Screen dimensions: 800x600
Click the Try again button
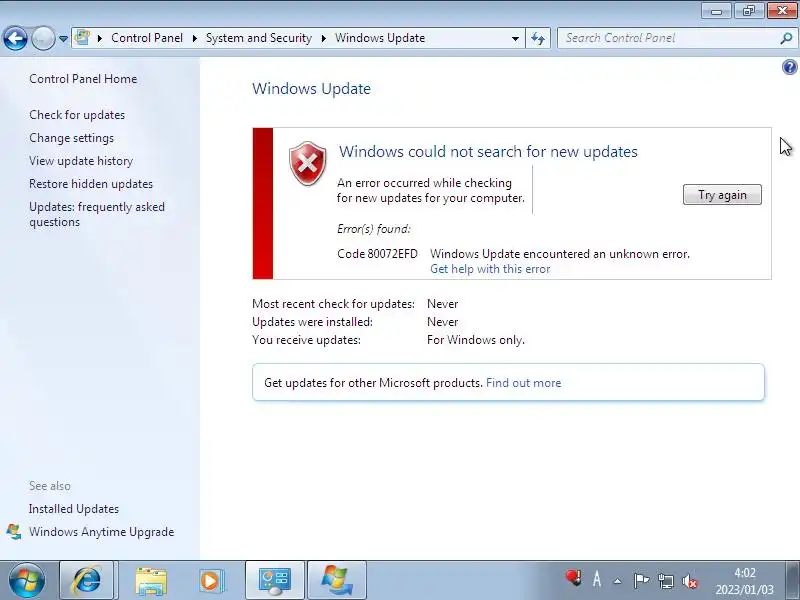pos(722,195)
